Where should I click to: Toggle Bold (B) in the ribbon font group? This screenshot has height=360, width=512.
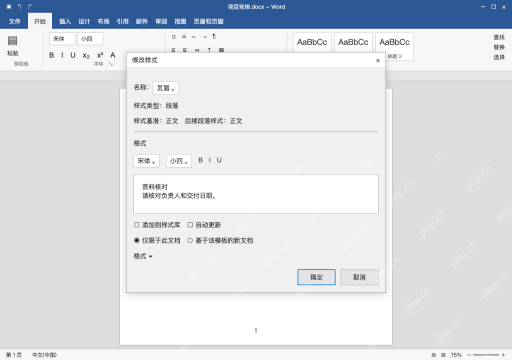(52, 55)
